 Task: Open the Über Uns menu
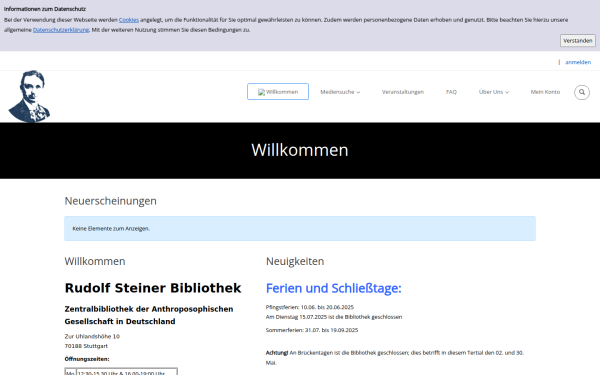click(x=494, y=92)
